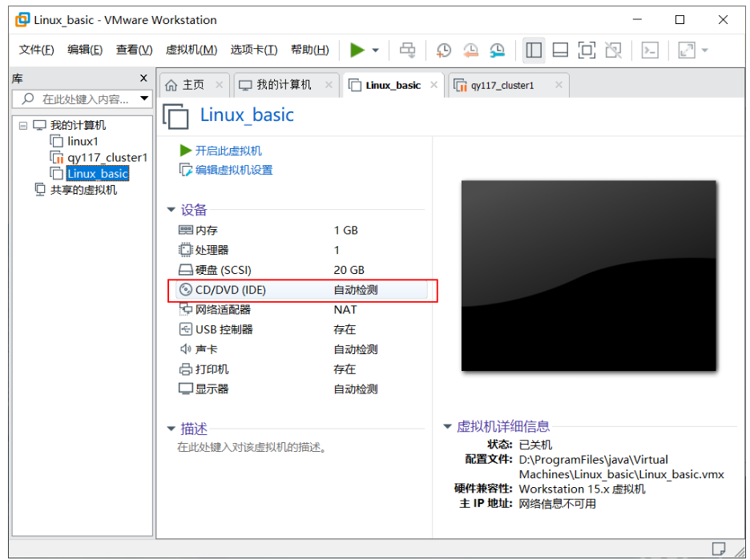Click the send Ctrl+Alt+Del toolbar icon
This screenshot has height=560, width=750.
click(408, 50)
